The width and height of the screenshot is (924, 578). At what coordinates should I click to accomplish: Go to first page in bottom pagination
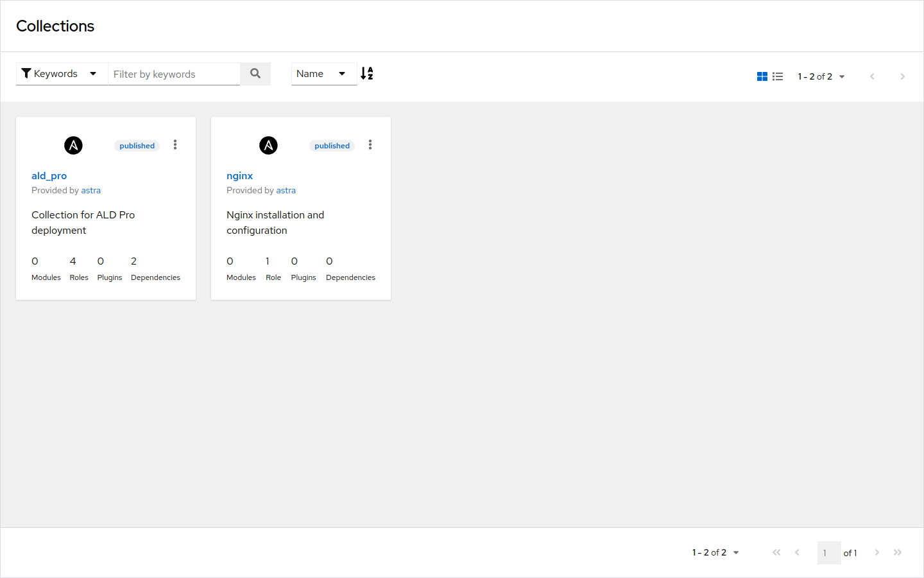tap(776, 552)
